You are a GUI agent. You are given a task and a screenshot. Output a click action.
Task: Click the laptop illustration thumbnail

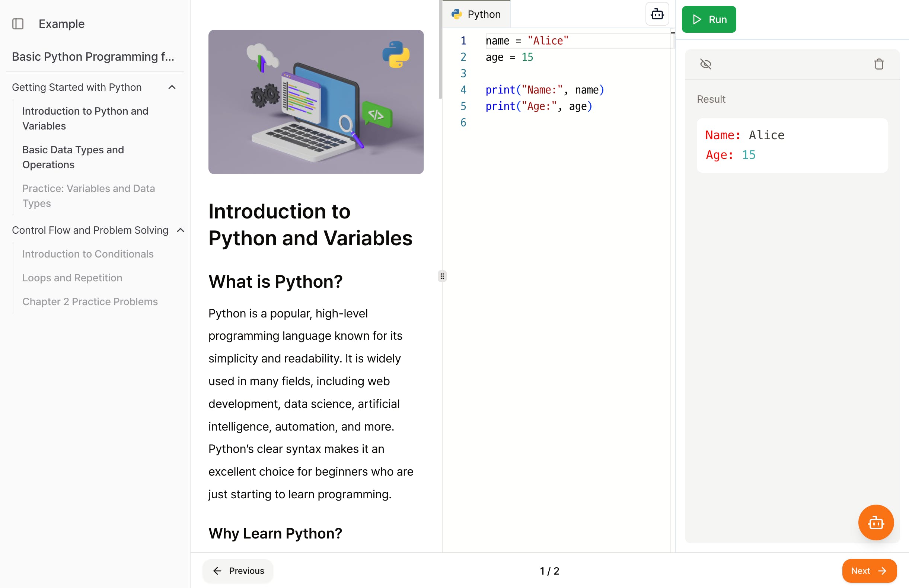pyautogui.click(x=316, y=102)
